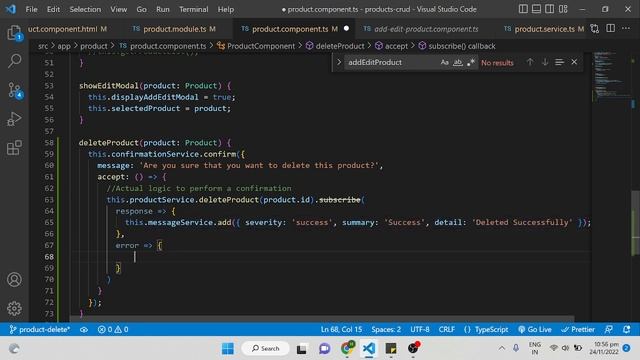Open Source Control view in activity bar
The height and width of the screenshot is (360, 640).
tap(14, 90)
